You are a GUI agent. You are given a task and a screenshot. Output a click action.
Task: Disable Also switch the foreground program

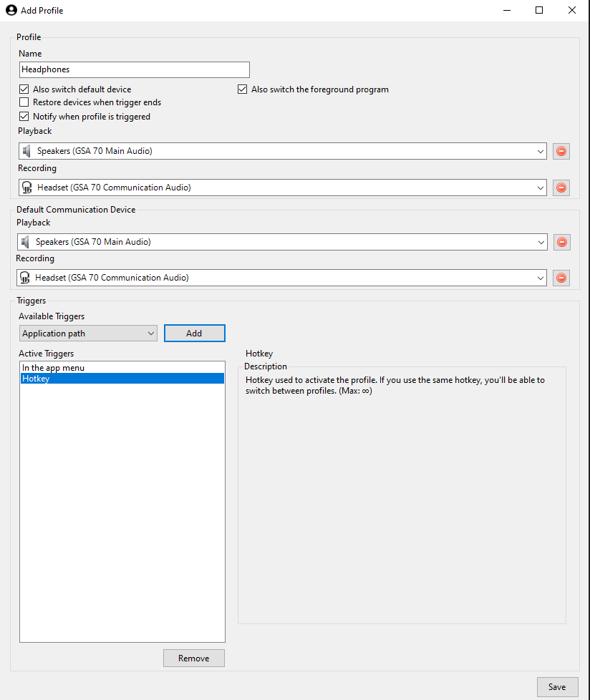pyautogui.click(x=242, y=89)
